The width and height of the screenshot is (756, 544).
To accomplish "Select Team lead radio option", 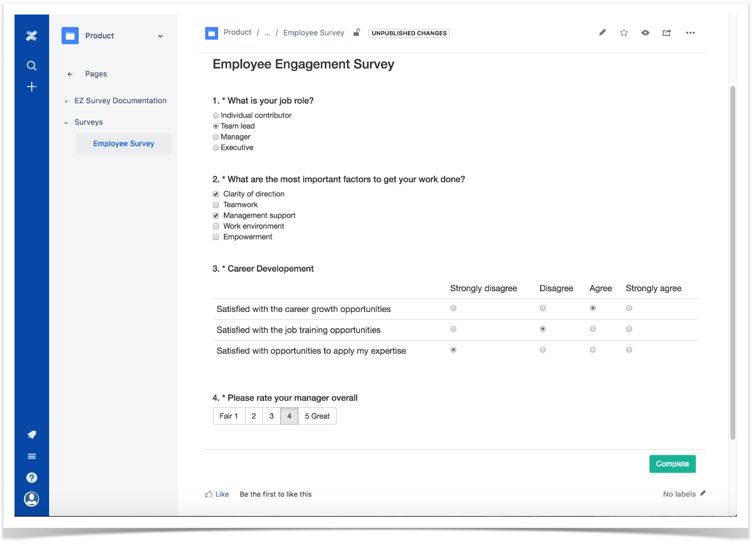I will (216, 126).
